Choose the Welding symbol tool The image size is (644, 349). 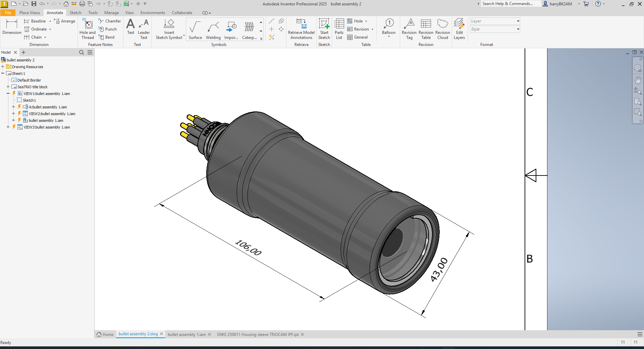[x=213, y=30]
